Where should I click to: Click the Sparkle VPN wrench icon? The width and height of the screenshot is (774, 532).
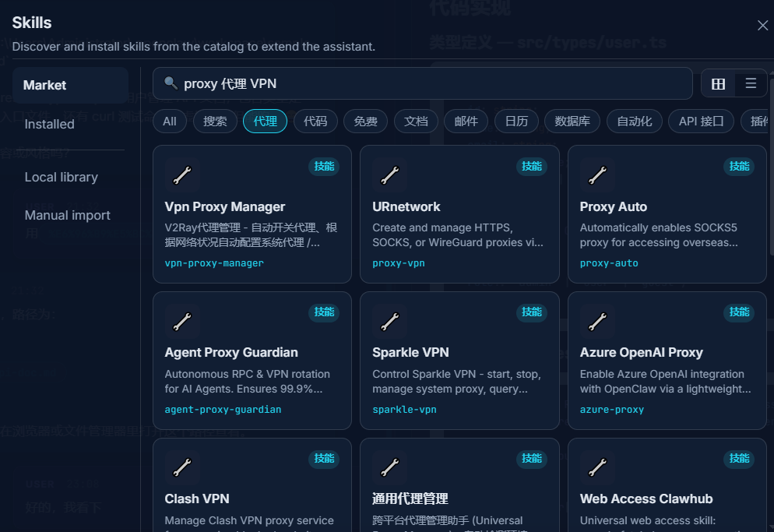click(x=389, y=321)
